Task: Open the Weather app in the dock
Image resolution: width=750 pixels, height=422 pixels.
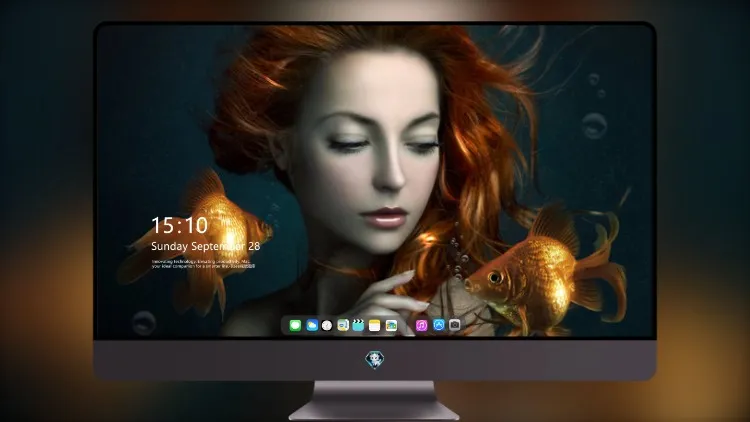Action: 312,325
